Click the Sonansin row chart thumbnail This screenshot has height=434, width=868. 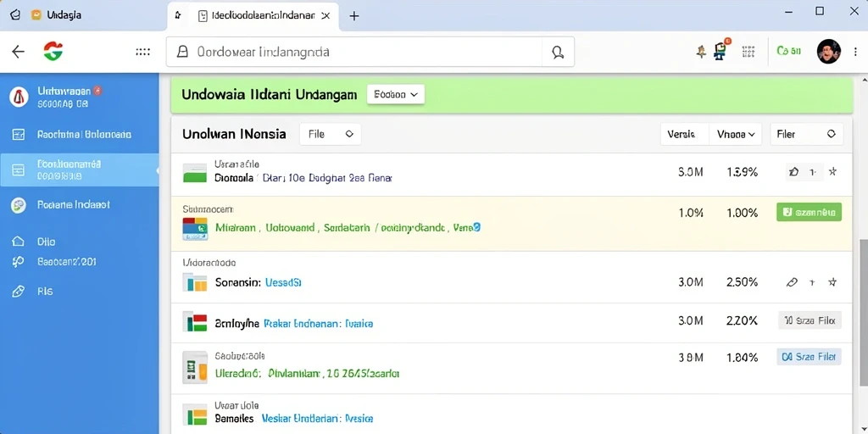pos(194,282)
